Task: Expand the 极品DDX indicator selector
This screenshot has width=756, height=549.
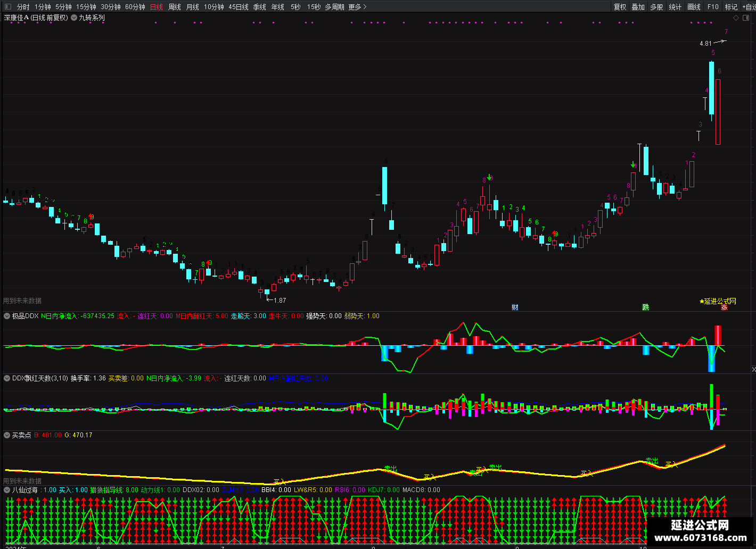Action: pos(7,316)
